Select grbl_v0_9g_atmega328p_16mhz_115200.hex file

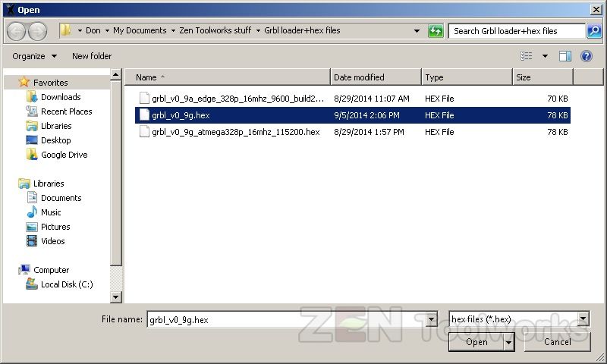(x=235, y=132)
